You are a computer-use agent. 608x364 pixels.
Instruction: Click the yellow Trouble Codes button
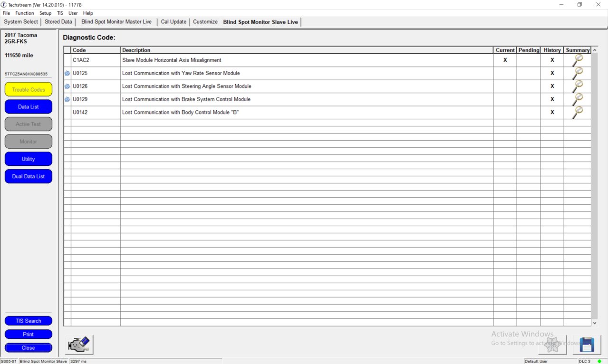pos(29,89)
